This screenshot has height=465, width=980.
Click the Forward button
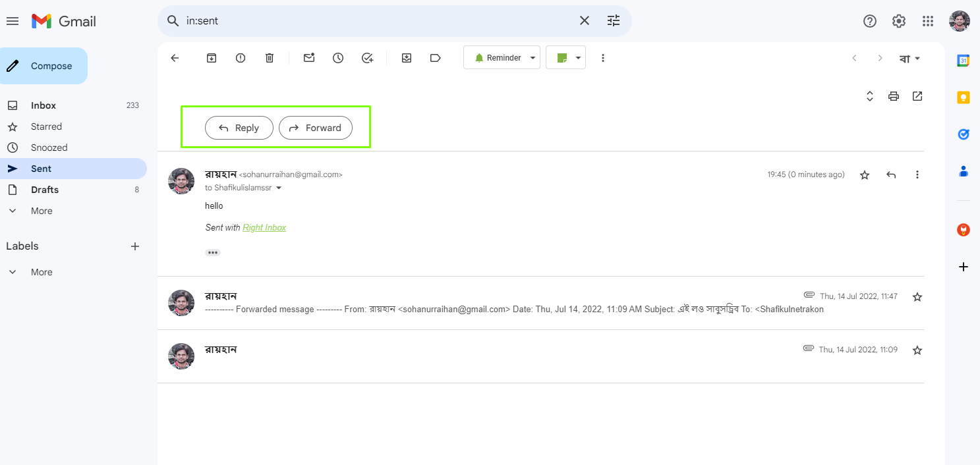coord(316,128)
